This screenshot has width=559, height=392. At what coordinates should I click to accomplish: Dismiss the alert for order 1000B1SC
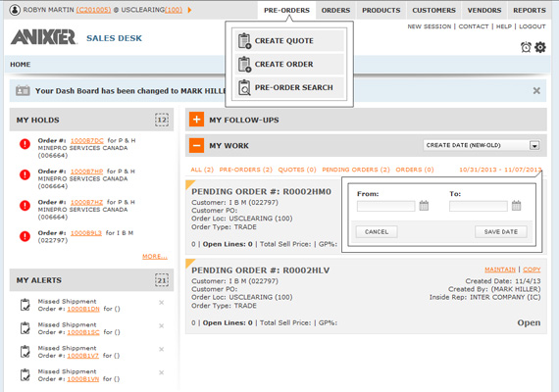(x=161, y=325)
